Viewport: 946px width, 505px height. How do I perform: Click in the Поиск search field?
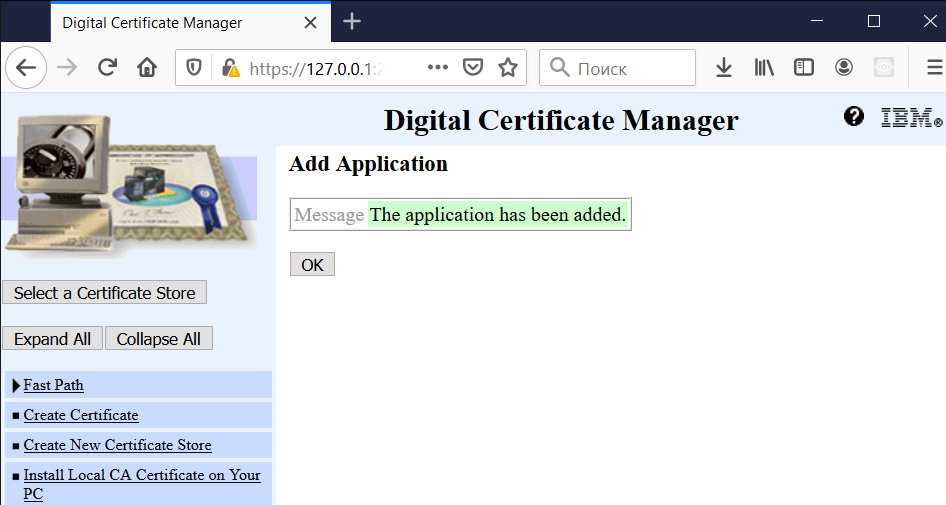coord(630,68)
